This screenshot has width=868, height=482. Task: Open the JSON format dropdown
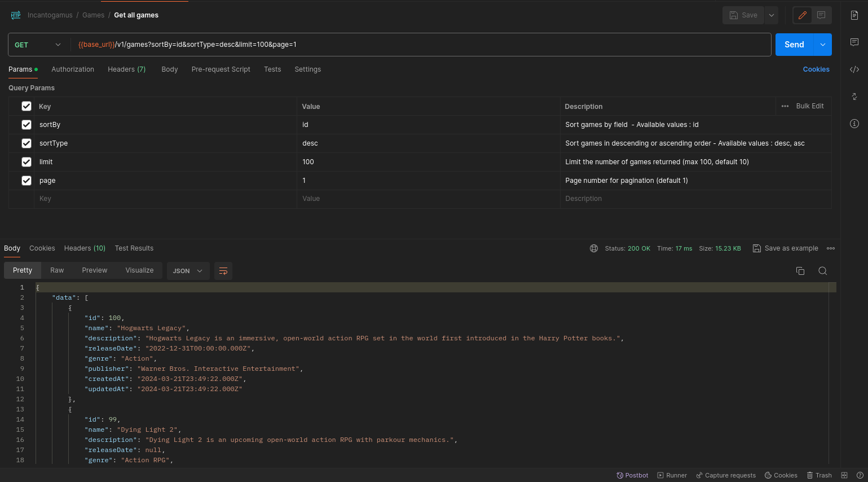click(188, 271)
